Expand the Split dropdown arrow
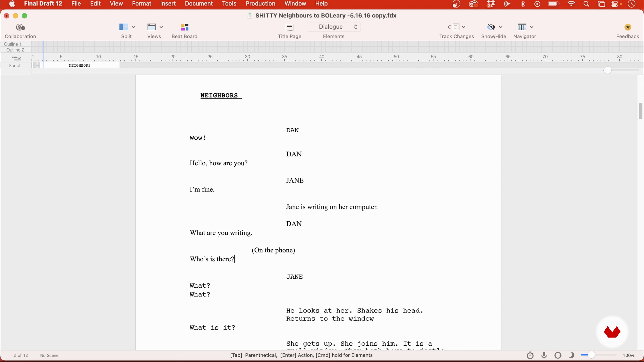The width and height of the screenshot is (644, 362). click(133, 27)
